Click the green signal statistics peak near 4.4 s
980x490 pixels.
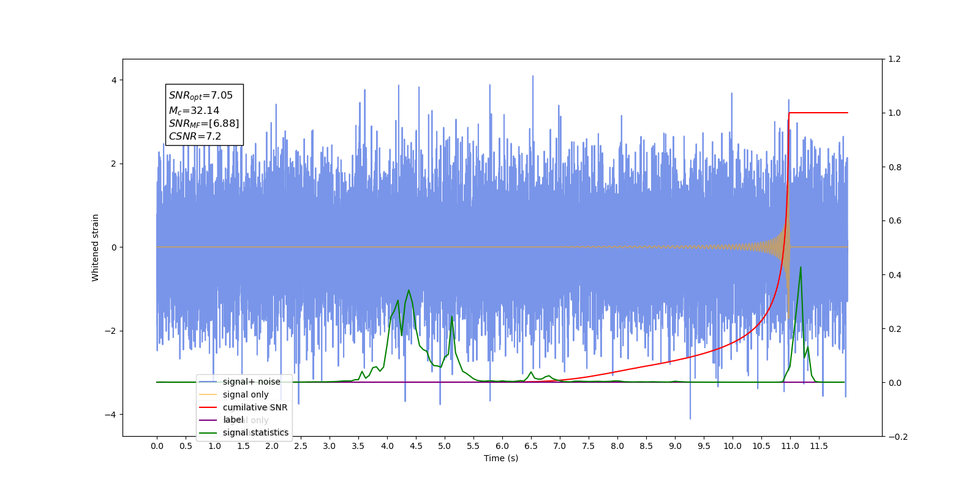(409, 290)
